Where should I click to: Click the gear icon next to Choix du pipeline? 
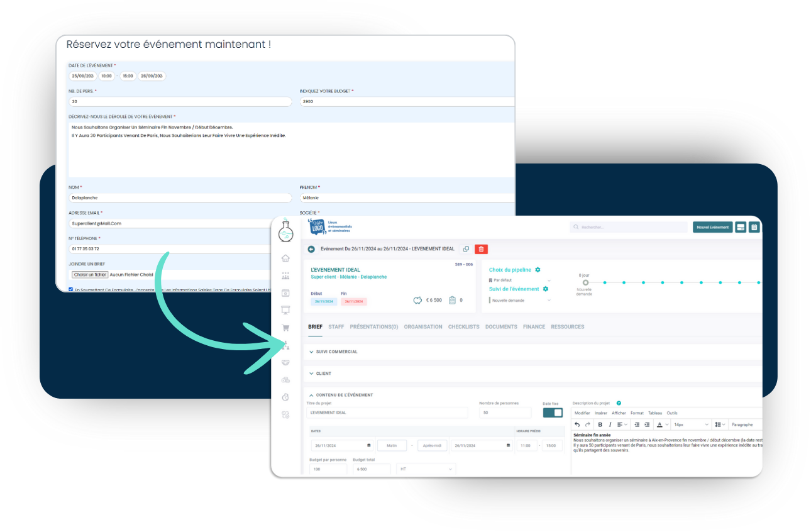click(x=538, y=270)
